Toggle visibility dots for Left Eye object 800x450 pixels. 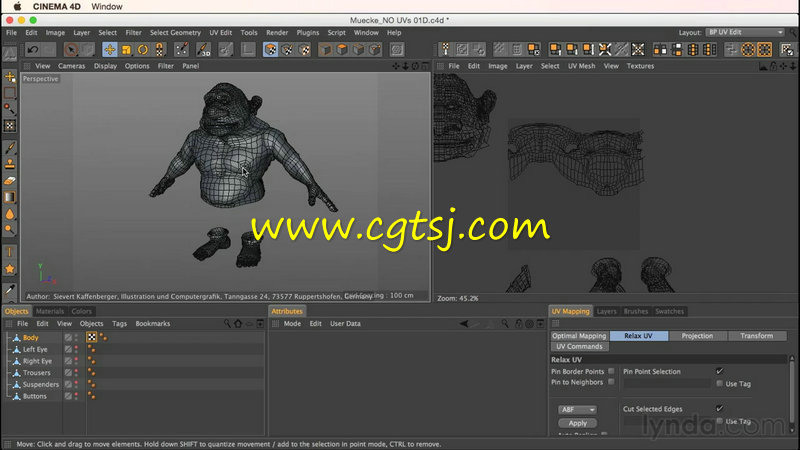[77, 349]
